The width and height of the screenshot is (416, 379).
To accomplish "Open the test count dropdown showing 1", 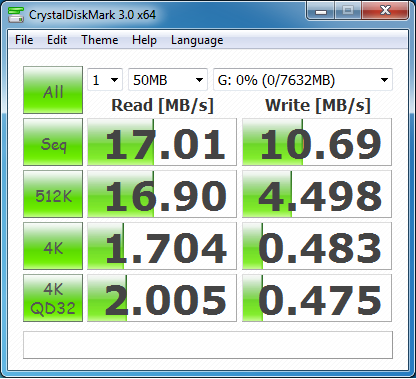I will [105, 80].
